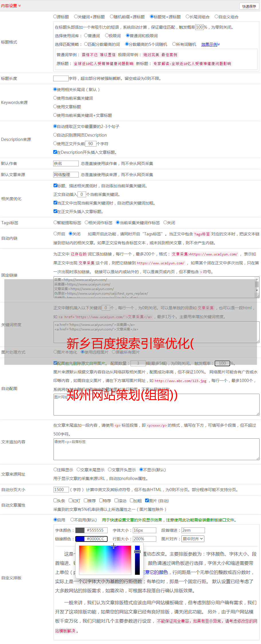Viewport: 261px width, 644px height.
Task: Select 随机前缀+源标题 title format
Action: coord(112,17)
